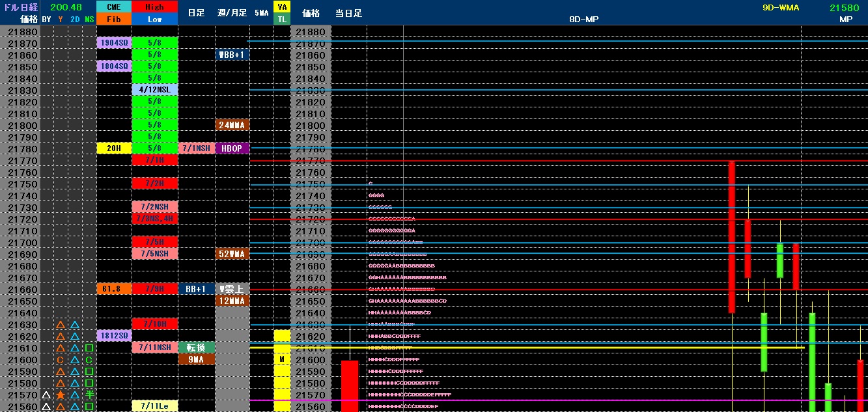
Task: Click the blue triangle in the 21610 row
Action: point(75,348)
